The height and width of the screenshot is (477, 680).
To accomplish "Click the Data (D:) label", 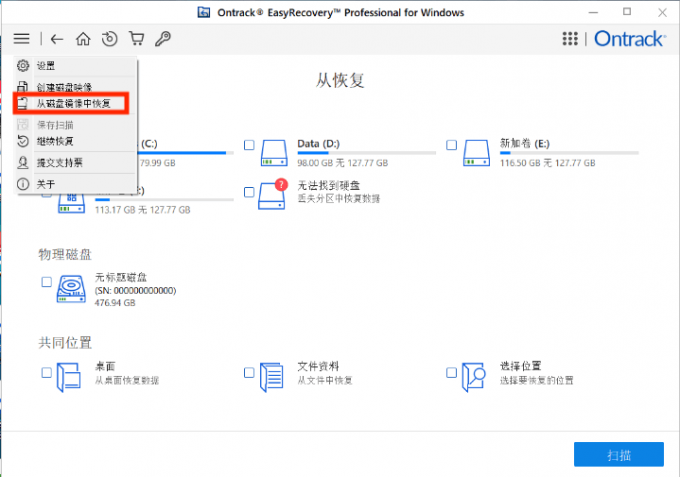I will point(318,144).
